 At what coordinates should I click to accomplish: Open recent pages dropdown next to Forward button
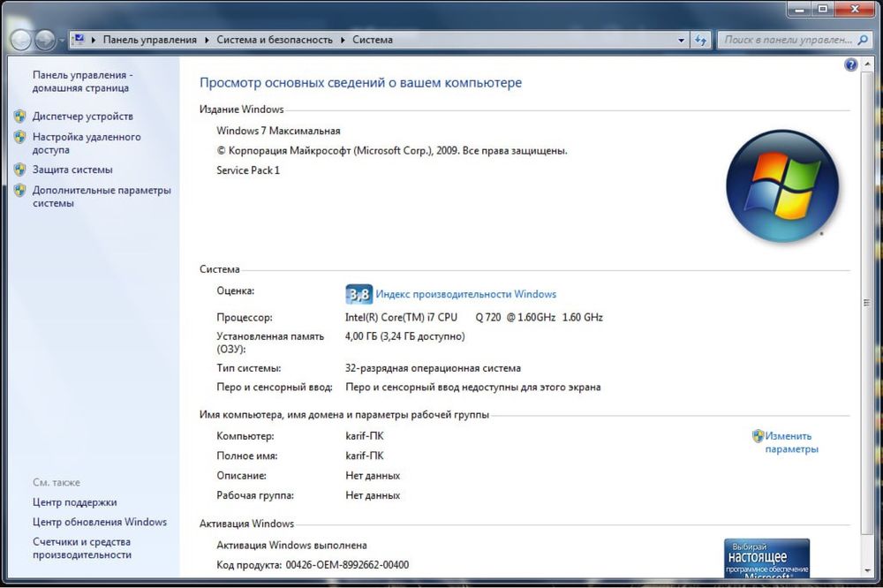(62, 41)
